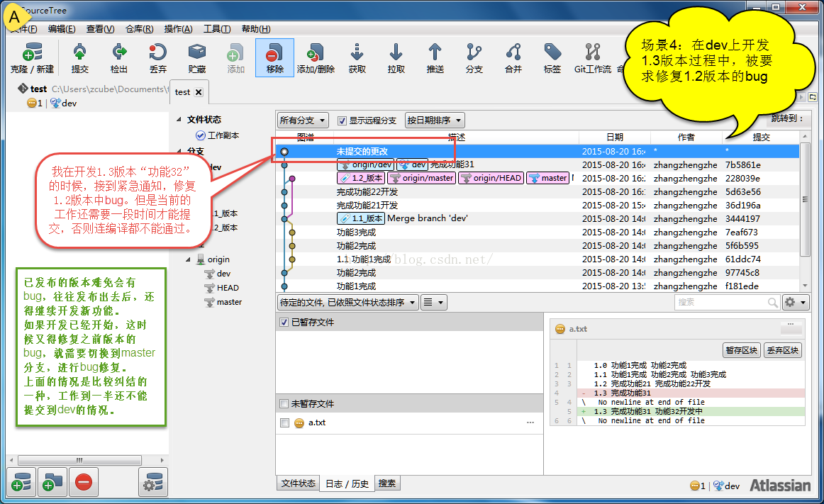The image size is (824, 504).
Task: Click the 丢弃区块 discard hunk button
Action: 782,350
